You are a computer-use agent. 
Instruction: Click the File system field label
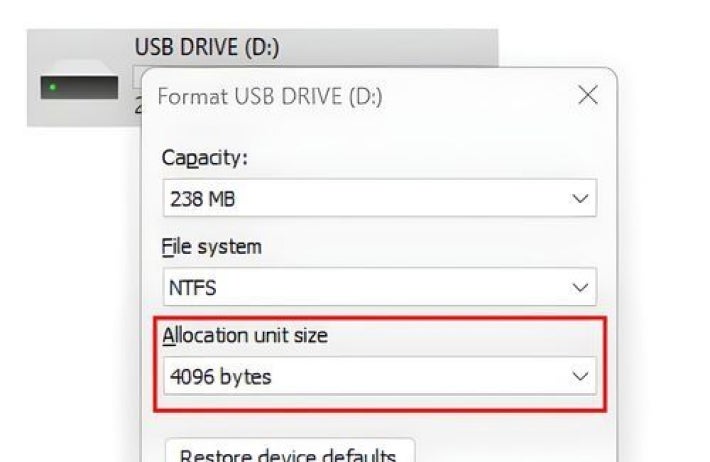coord(211,246)
